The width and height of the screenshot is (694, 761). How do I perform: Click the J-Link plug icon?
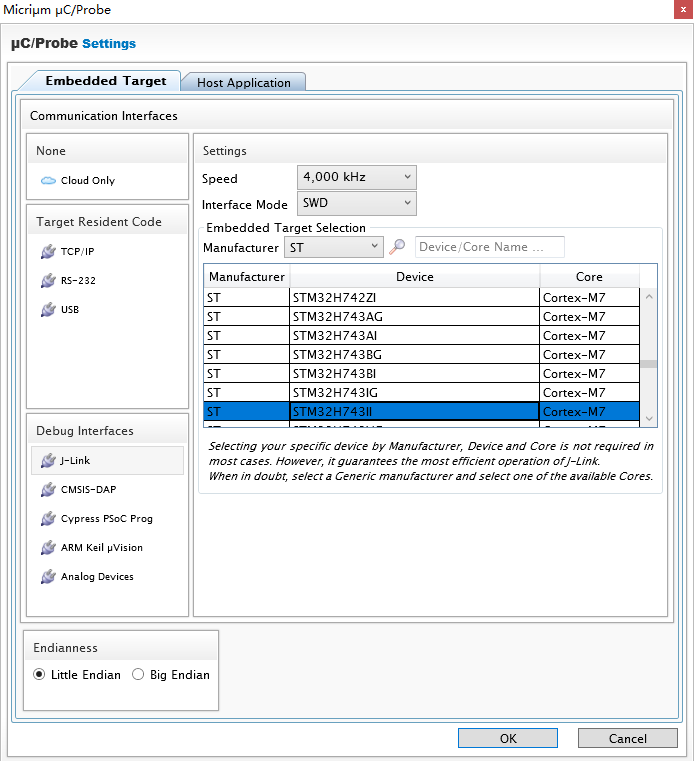pyautogui.click(x=48, y=461)
